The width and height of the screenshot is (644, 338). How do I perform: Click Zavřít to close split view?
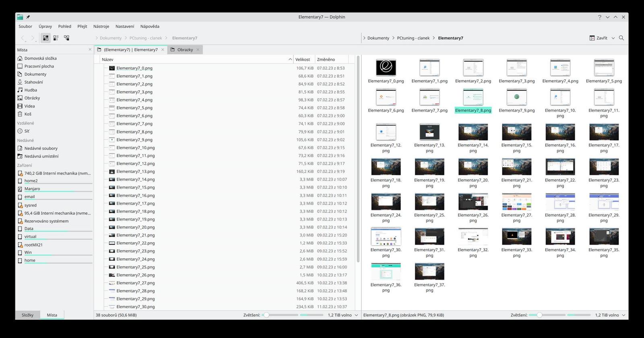pyautogui.click(x=599, y=38)
